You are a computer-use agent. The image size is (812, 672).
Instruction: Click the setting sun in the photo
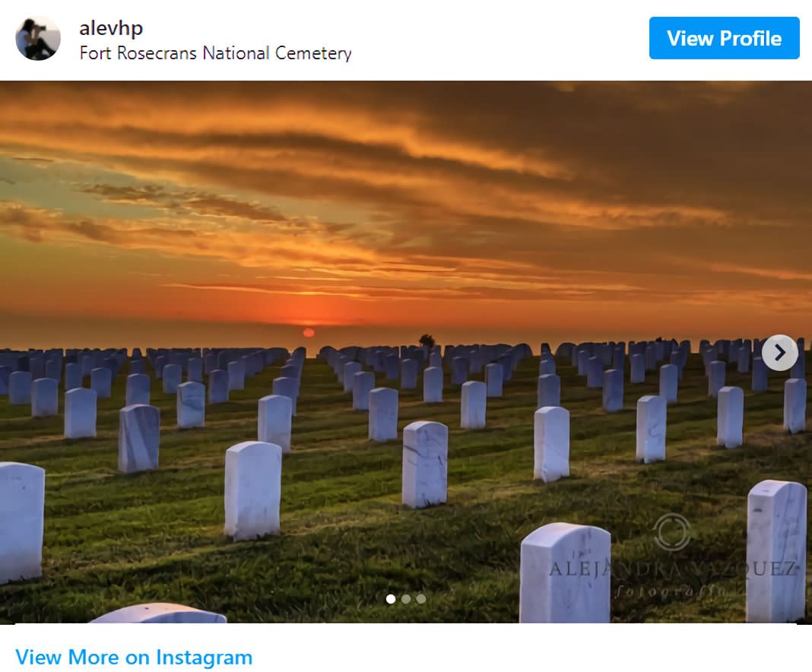[309, 332]
